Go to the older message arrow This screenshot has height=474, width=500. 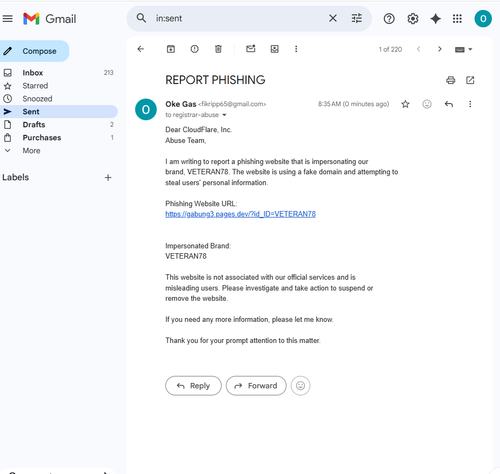pyautogui.click(x=440, y=49)
